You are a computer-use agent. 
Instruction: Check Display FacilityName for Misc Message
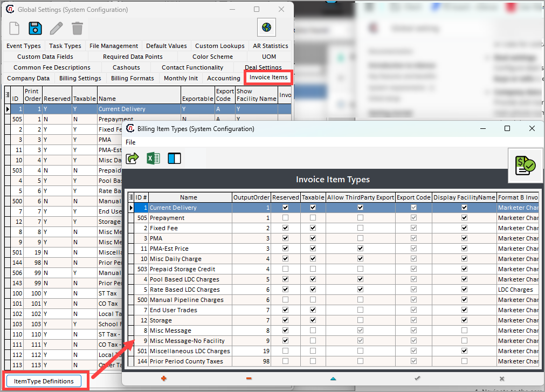tap(464, 331)
